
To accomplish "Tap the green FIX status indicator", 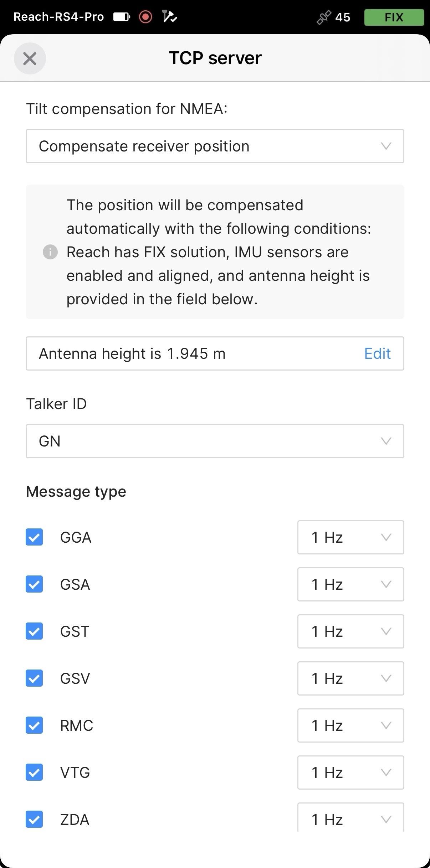I will [x=394, y=17].
